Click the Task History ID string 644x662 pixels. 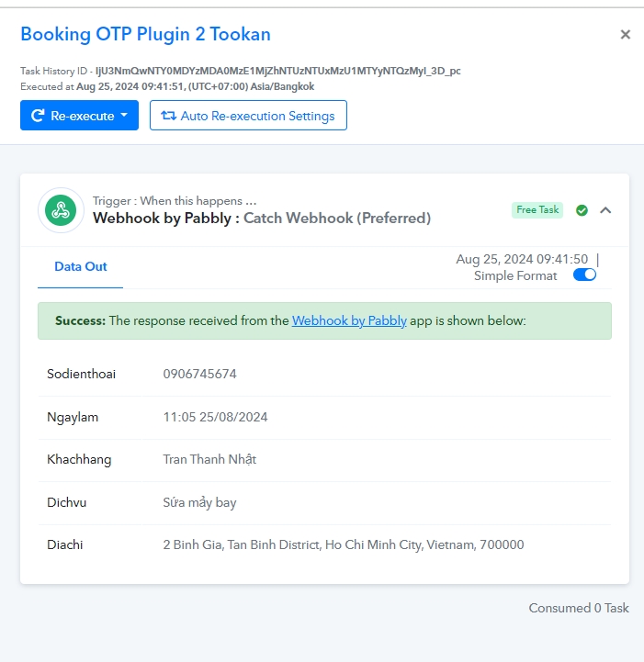[277, 71]
